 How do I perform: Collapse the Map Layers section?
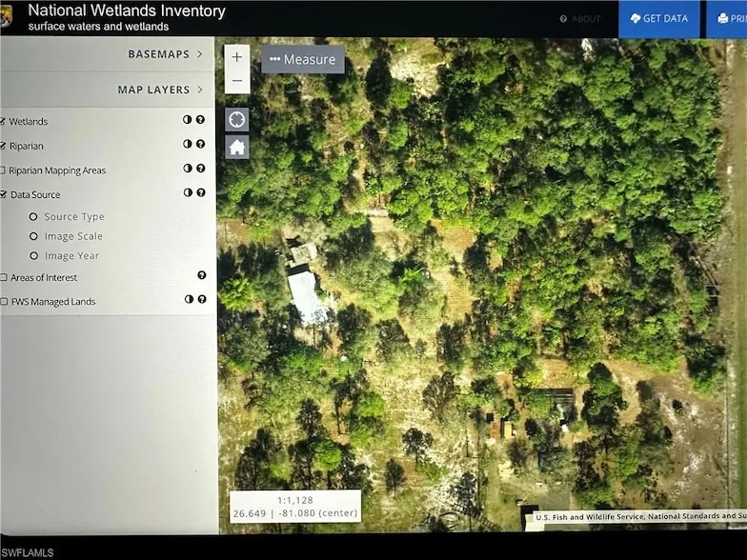tap(160, 90)
